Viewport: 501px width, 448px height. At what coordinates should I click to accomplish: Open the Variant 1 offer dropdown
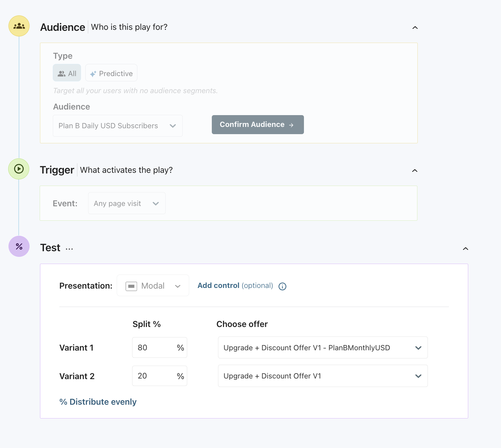tap(323, 348)
